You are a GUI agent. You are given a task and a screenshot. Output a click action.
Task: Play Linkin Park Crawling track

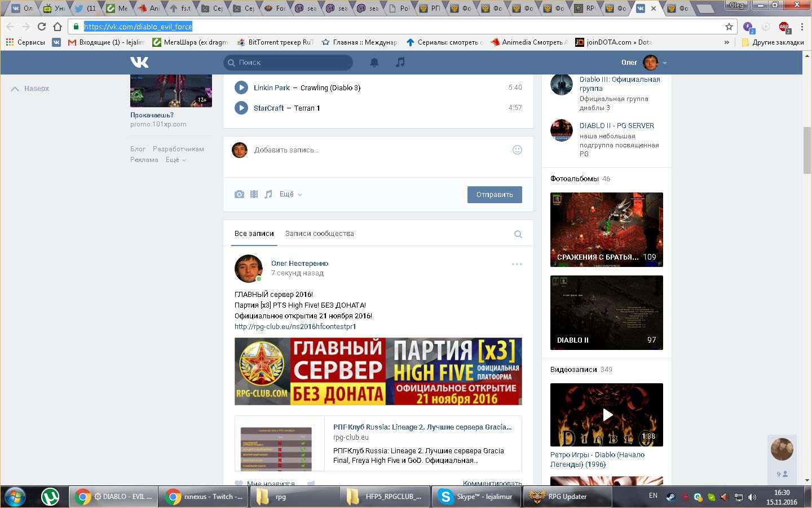[241, 87]
